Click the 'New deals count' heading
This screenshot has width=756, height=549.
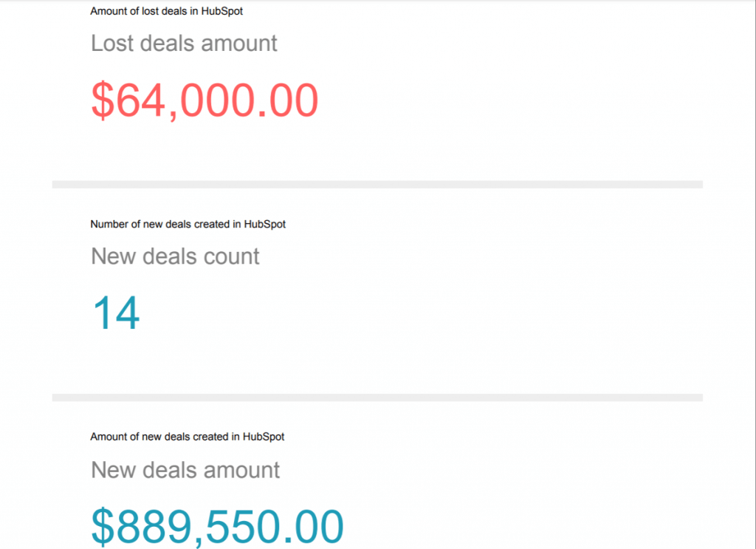(x=175, y=256)
